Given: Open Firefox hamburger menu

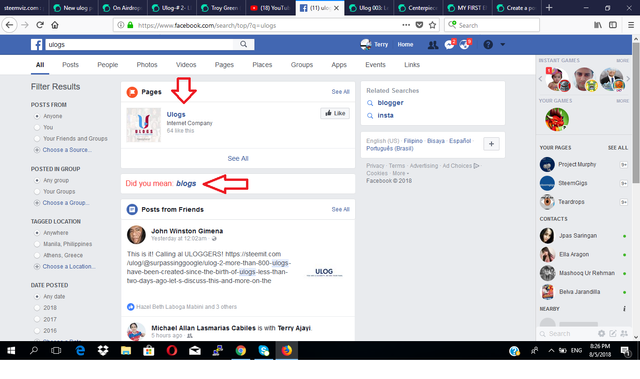Looking at the screenshot, I should [x=631, y=25].
